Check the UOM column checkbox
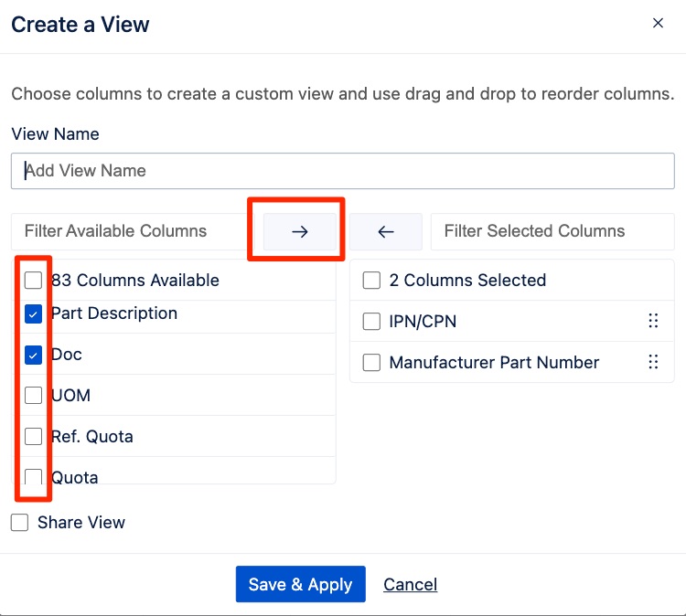Viewport: 686px width, 616px height. click(34, 396)
